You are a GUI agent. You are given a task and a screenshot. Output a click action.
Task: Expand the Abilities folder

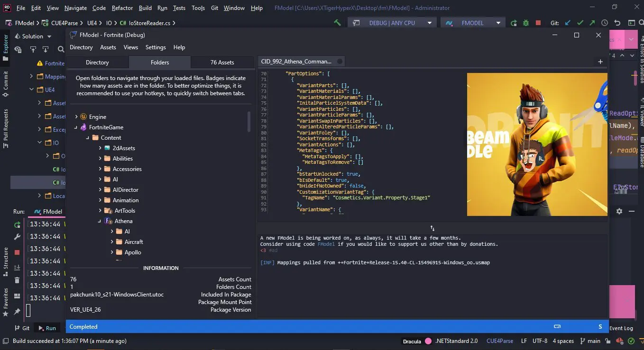pos(101,159)
